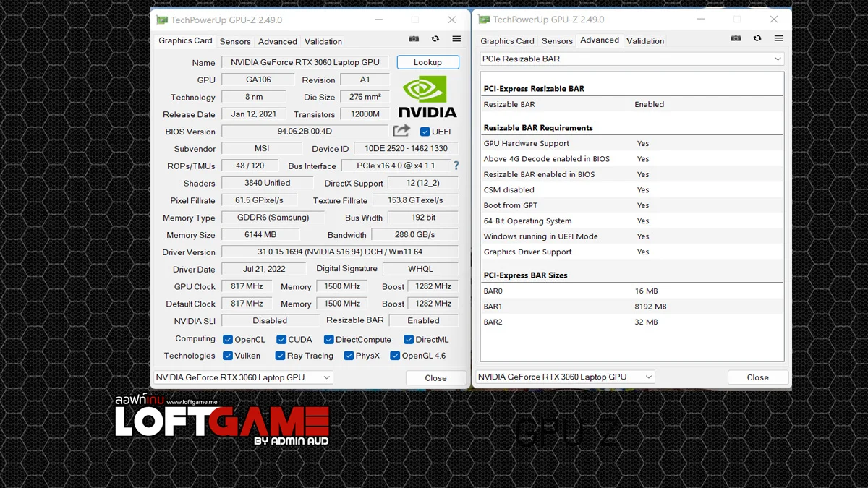Open Advanced tab in left window
The height and width of the screenshot is (488, 868).
(x=278, y=42)
